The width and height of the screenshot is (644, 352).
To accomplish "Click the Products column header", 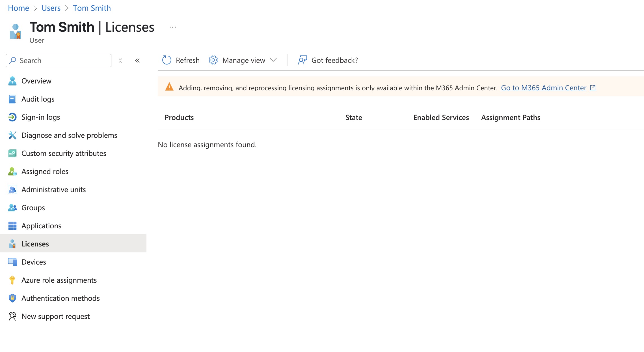I will [179, 117].
